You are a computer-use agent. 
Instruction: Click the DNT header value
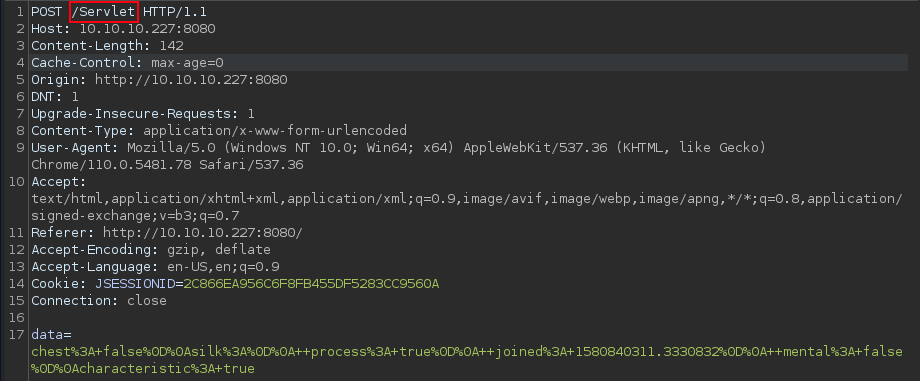tap(75, 96)
